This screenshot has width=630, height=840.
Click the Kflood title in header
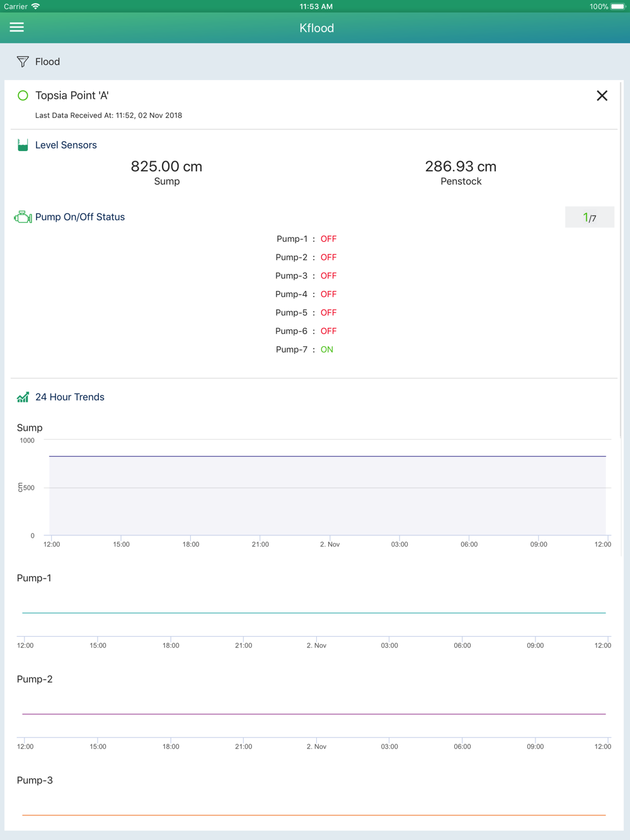[317, 28]
